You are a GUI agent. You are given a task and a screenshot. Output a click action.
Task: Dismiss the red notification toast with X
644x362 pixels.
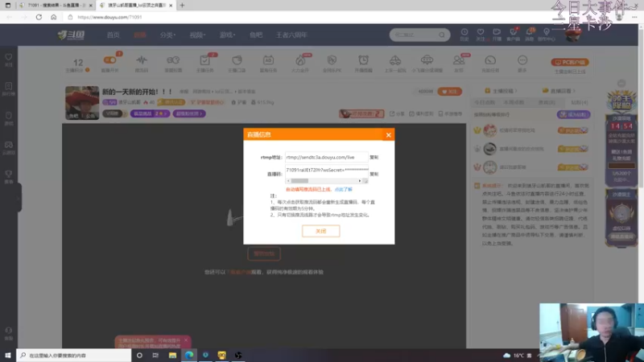pos(186,340)
